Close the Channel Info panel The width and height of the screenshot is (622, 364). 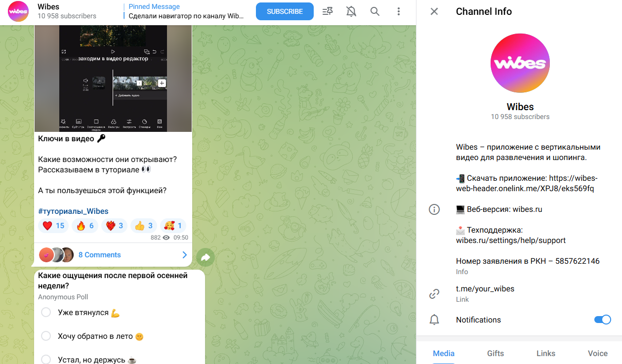[x=434, y=11]
